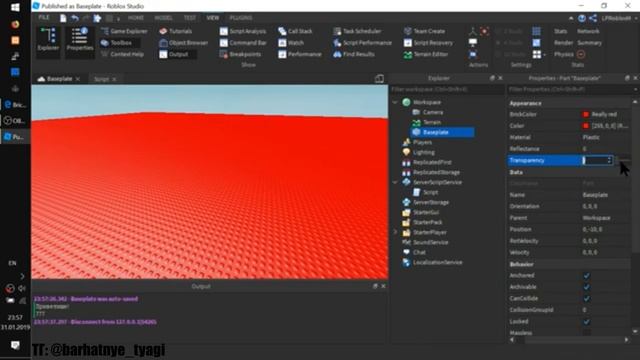Collapse the Data properties section
The image size is (640, 360).
point(516,172)
